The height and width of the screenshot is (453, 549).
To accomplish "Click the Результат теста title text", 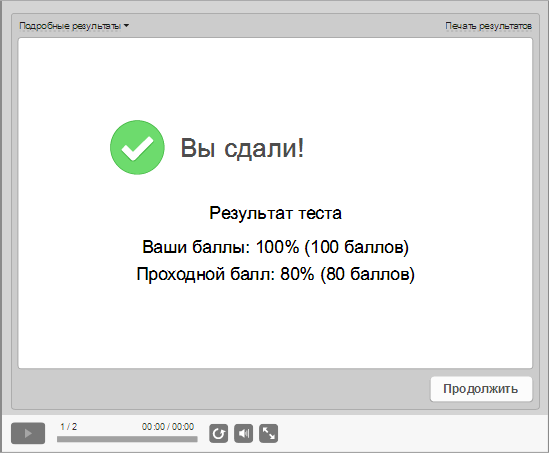I will 275,213.
